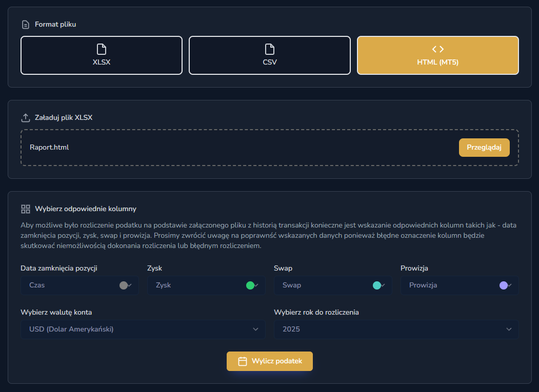Open the account currency dropdown showing USD
The width and height of the screenshot is (539, 392).
click(x=143, y=329)
